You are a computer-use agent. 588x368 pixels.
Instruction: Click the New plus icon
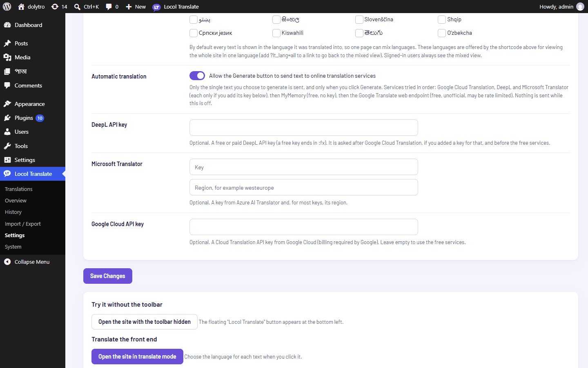(129, 7)
